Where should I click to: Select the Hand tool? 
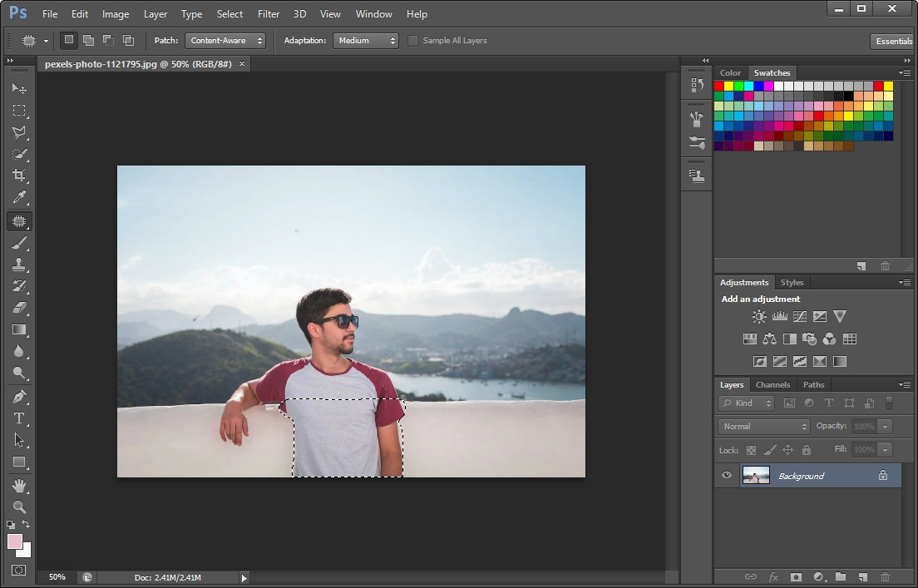click(x=19, y=485)
